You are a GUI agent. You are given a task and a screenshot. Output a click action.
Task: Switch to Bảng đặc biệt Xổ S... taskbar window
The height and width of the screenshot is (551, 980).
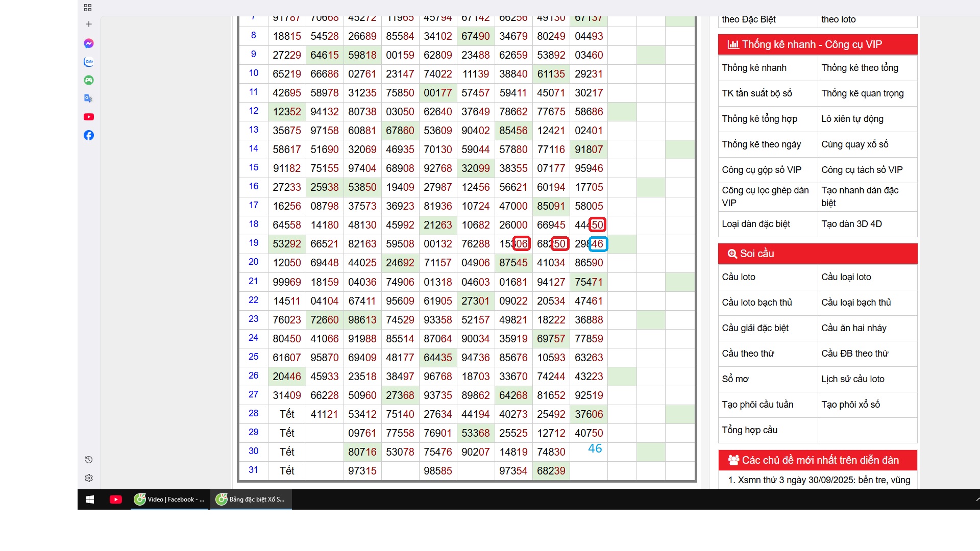[251, 499]
